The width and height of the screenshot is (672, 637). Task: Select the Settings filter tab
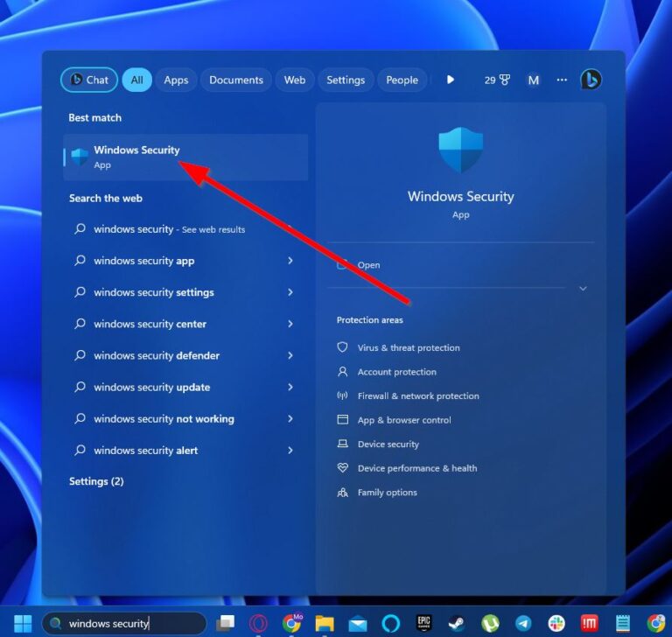(346, 80)
